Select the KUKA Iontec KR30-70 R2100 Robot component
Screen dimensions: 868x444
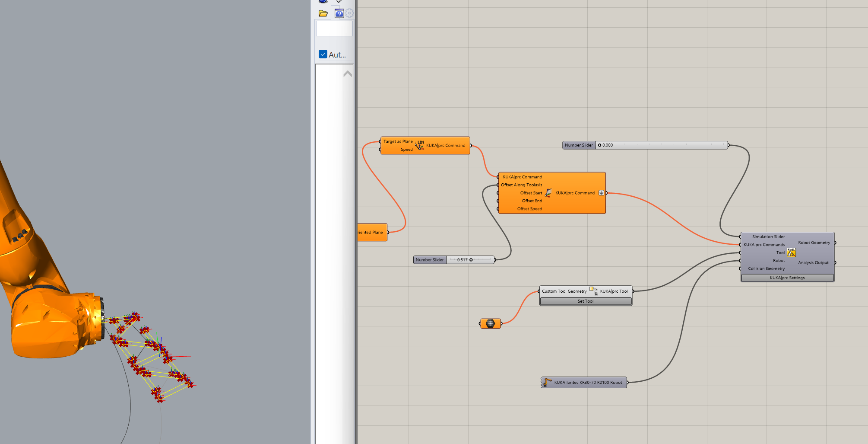[584, 382]
